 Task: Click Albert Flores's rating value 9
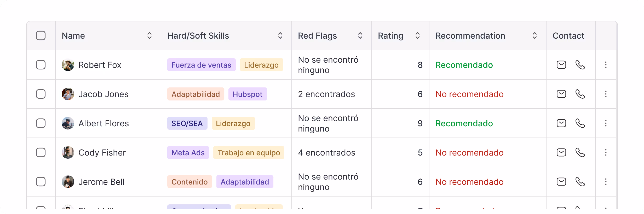coord(420,123)
